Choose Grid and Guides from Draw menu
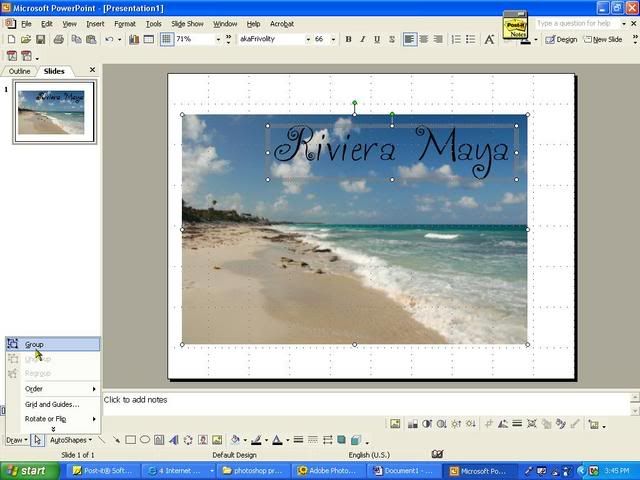The image size is (640, 480). [53, 404]
